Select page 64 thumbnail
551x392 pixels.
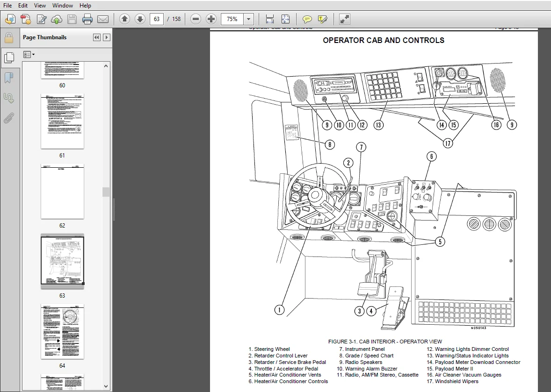(63, 331)
